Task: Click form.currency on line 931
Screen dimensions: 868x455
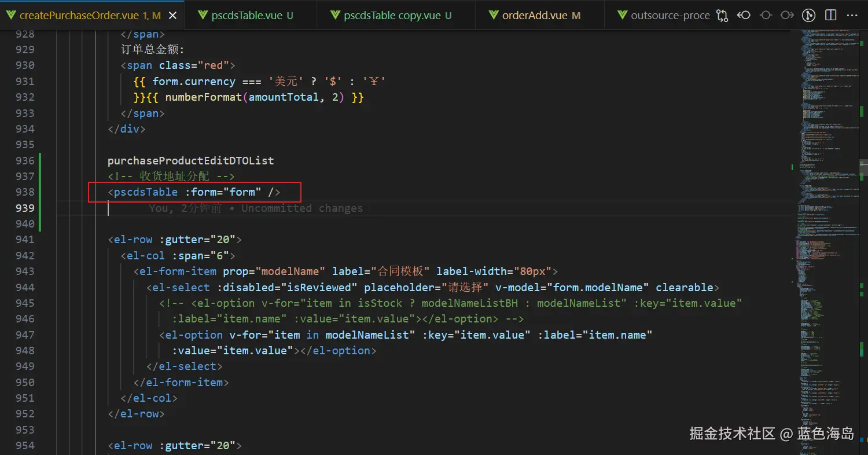Action: point(194,82)
